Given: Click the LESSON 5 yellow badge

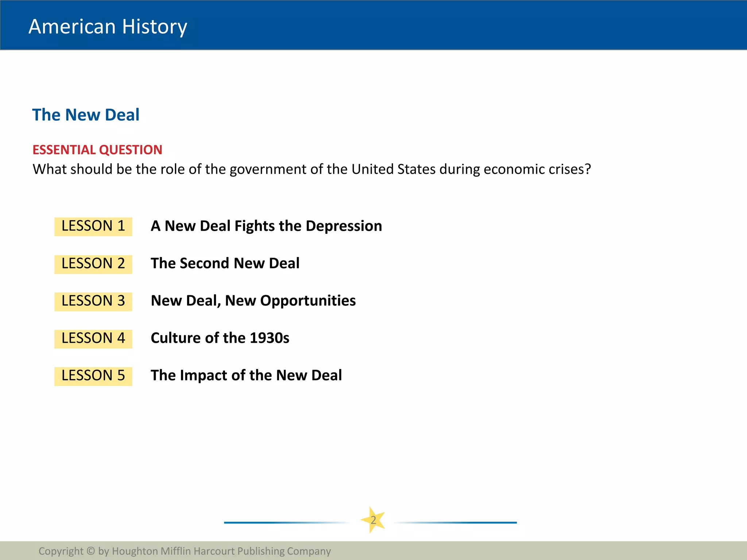Looking at the screenshot, I should (93, 376).
